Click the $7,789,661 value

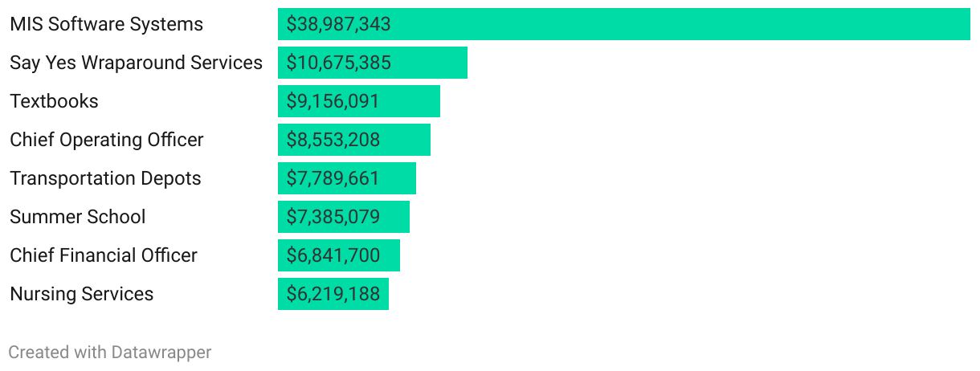(x=333, y=178)
